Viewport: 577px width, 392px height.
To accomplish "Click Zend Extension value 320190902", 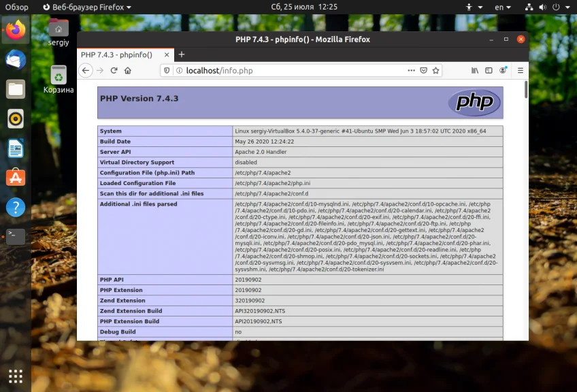I will pyautogui.click(x=250, y=301).
